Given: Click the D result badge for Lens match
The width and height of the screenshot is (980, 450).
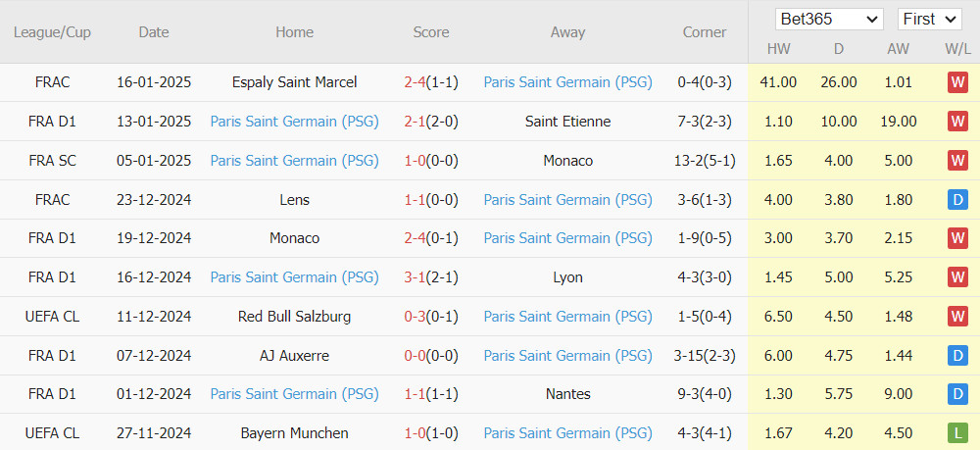Looking at the screenshot, I should click(x=956, y=200).
